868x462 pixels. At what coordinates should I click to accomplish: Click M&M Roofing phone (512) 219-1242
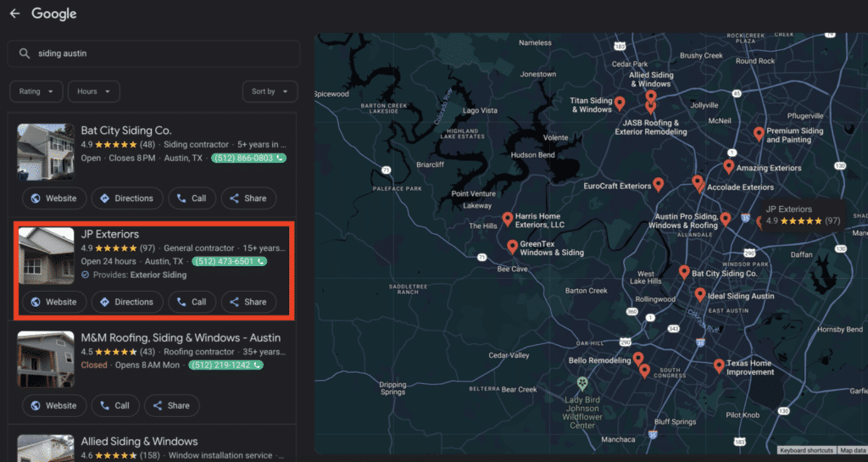coord(225,365)
